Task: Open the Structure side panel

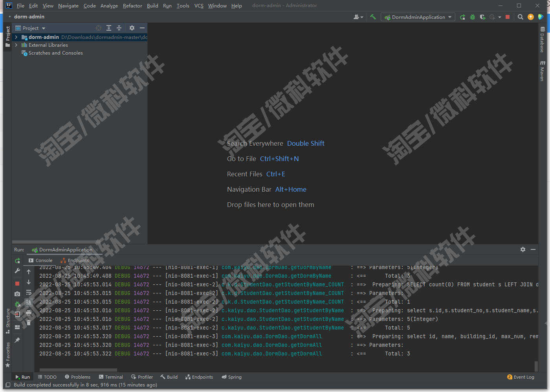Action: [x=7, y=321]
